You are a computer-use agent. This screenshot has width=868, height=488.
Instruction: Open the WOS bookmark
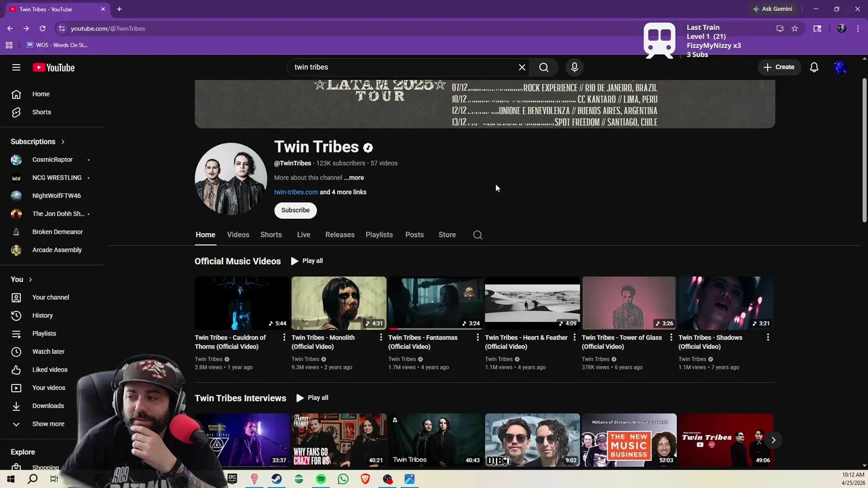[58, 45]
